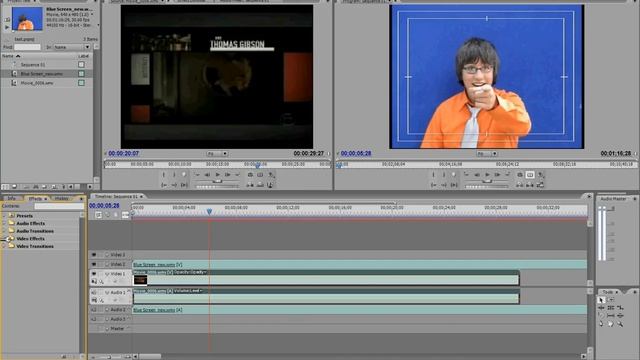The height and width of the screenshot is (360, 640).
Task: Select the Movie_0006.wmv project item
Action: point(37,83)
